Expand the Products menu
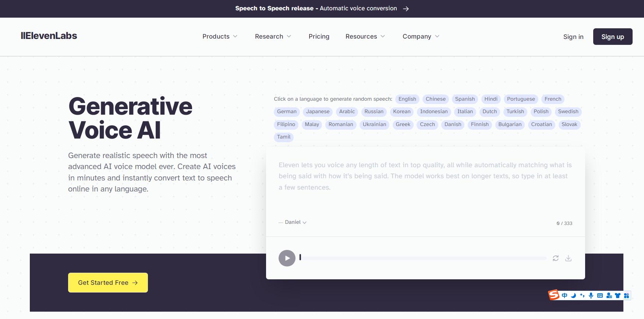This screenshot has width=644, height=319. [x=220, y=36]
